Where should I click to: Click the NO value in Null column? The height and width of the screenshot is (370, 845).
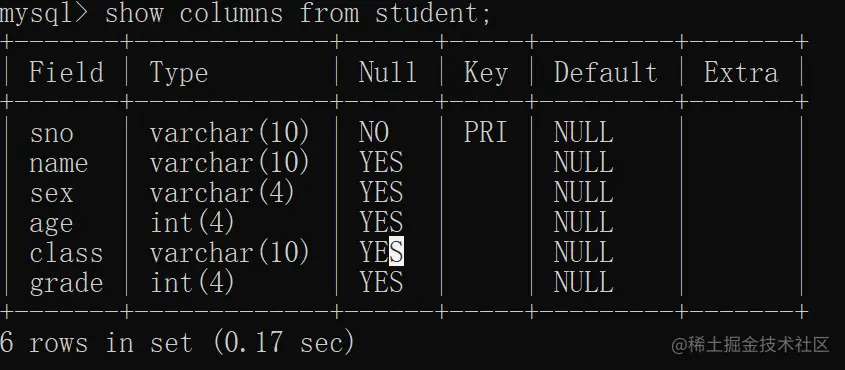point(374,132)
